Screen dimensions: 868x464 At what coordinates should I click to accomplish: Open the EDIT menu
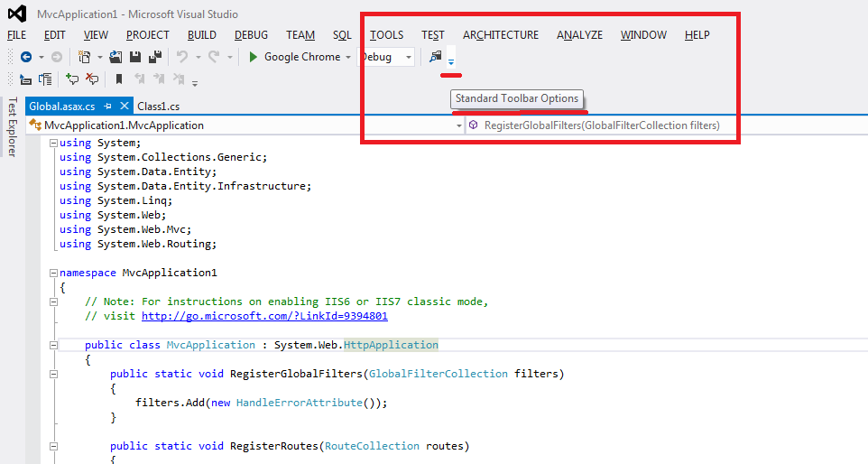coord(55,35)
